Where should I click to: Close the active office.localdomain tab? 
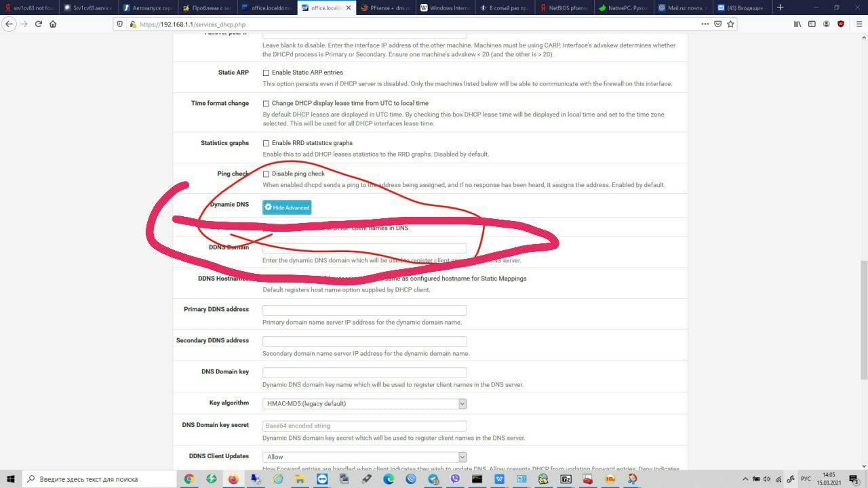coord(349,7)
